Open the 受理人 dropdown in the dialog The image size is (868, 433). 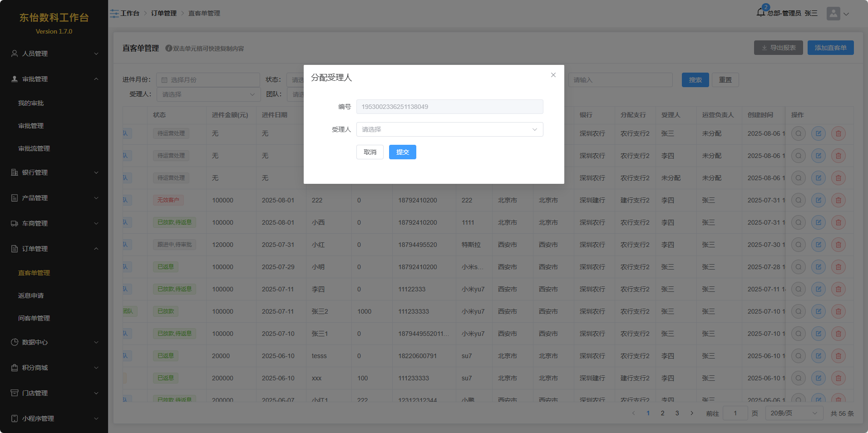pos(449,129)
